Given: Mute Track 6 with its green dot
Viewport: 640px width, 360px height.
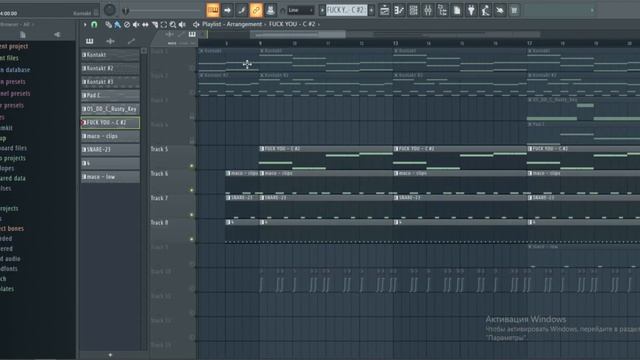Looking at the screenshot, I should click(x=191, y=190).
